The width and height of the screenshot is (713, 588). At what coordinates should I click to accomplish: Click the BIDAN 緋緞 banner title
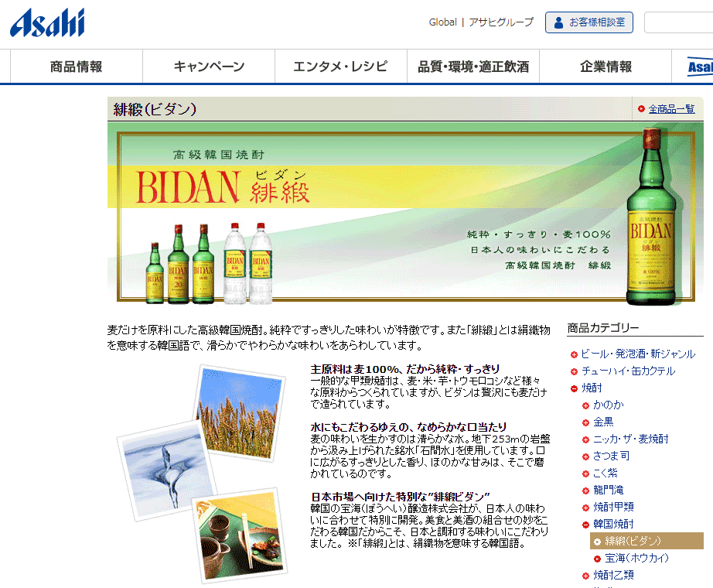pyautogui.click(x=223, y=186)
